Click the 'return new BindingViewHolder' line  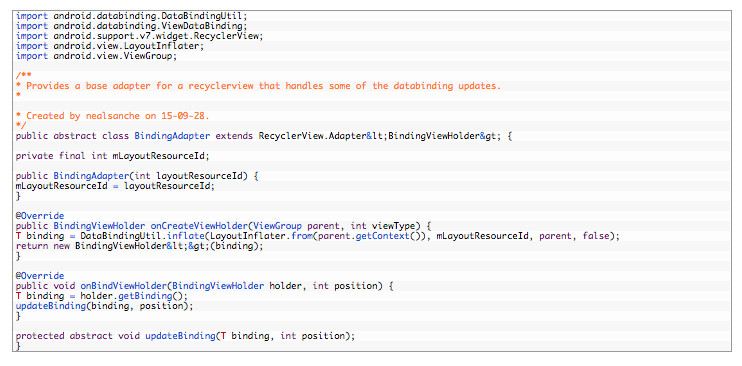[x=139, y=246]
